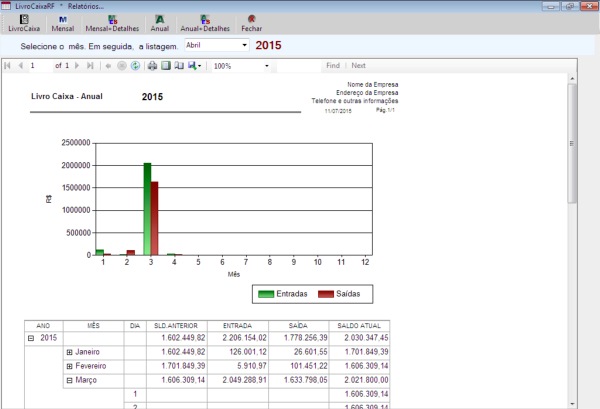
Task: Open the Anual+Detalhes report
Action: click(204, 24)
